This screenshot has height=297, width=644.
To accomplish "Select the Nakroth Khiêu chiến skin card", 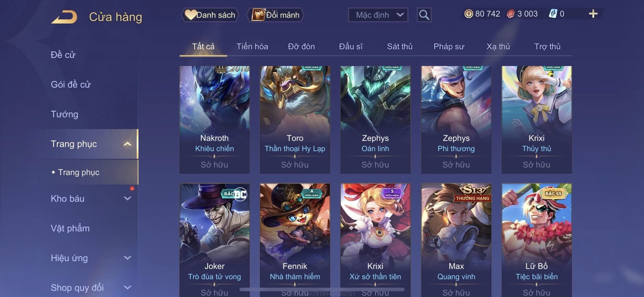I will pyautogui.click(x=214, y=120).
